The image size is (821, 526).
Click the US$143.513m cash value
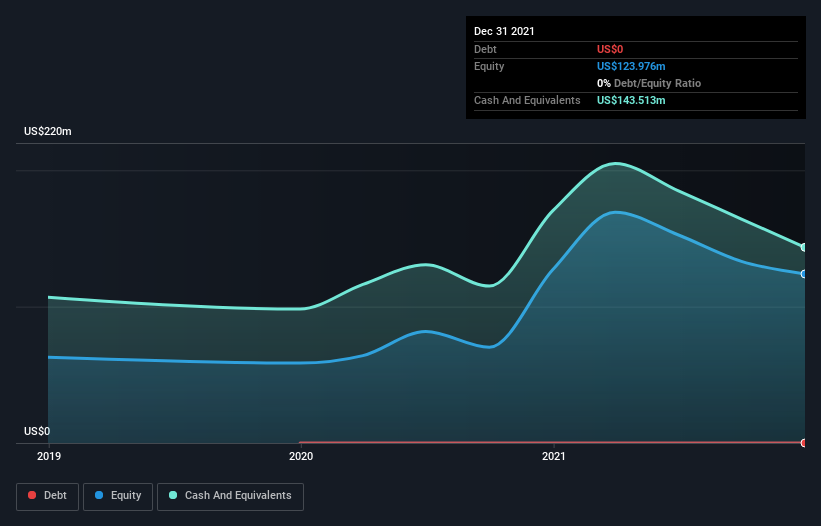coord(631,100)
